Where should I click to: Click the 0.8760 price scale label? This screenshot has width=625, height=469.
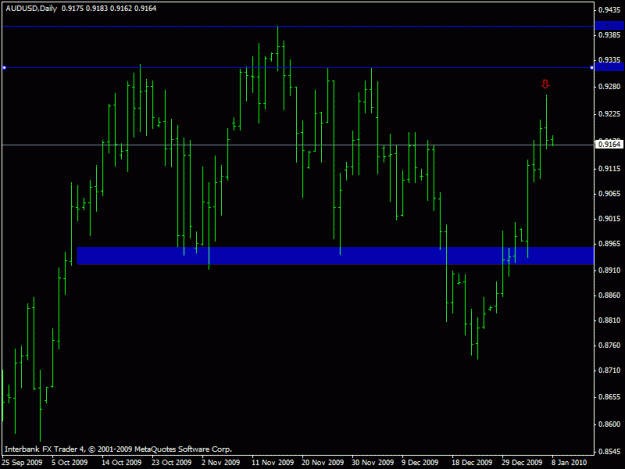pos(609,345)
